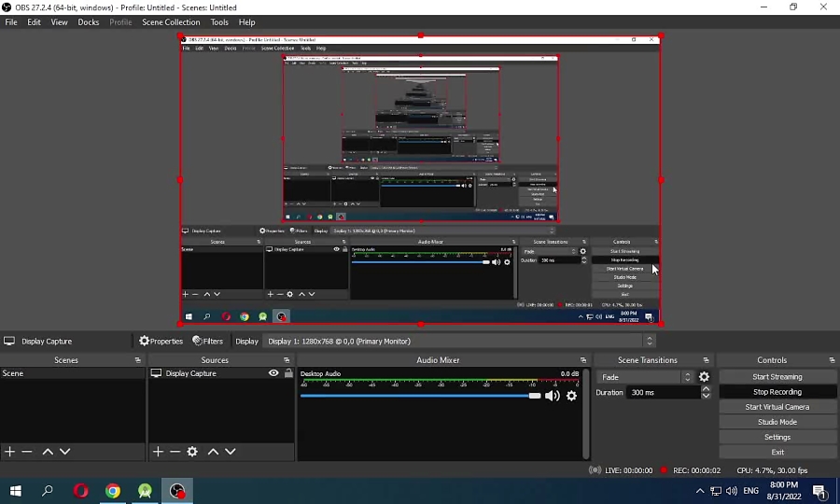Open source properties gear in Sources panel
Image resolution: width=840 pixels, height=504 pixels.
tap(192, 452)
